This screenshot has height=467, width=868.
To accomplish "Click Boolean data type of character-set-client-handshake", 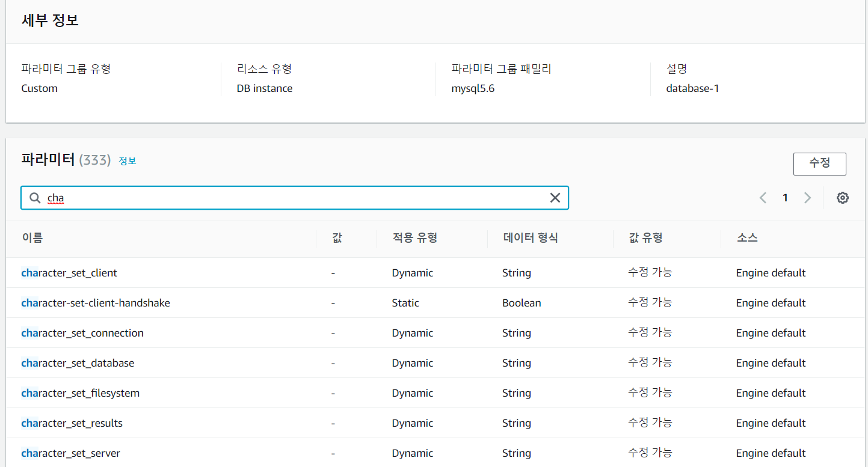I will (x=522, y=303).
